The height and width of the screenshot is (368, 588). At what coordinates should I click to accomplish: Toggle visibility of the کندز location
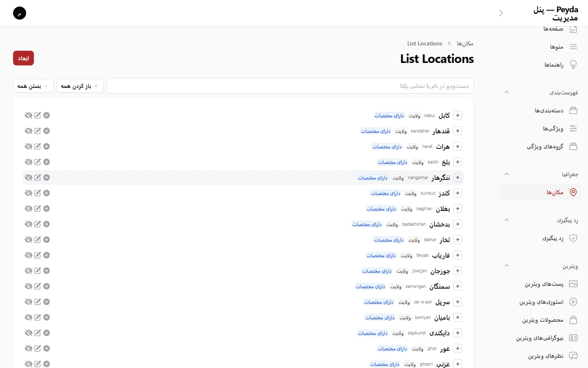click(x=29, y=193)
